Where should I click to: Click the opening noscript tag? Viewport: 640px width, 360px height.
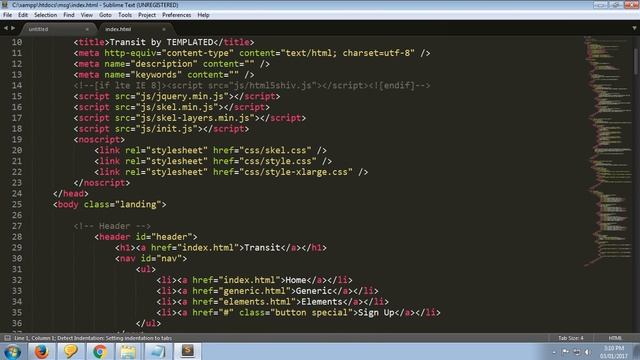pos(100,140)
